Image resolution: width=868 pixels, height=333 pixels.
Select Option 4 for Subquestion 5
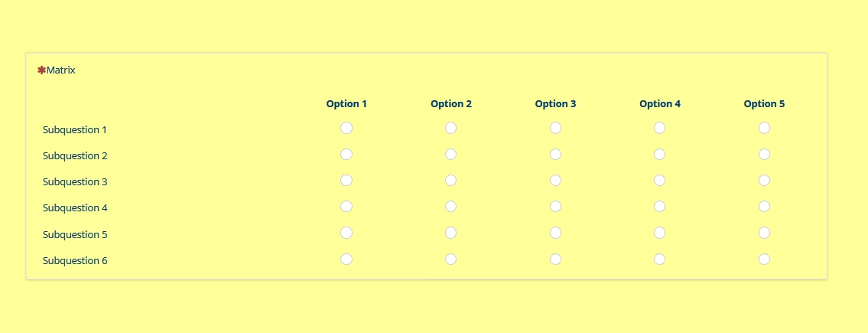pyautogui.click(x=659, y=233)
